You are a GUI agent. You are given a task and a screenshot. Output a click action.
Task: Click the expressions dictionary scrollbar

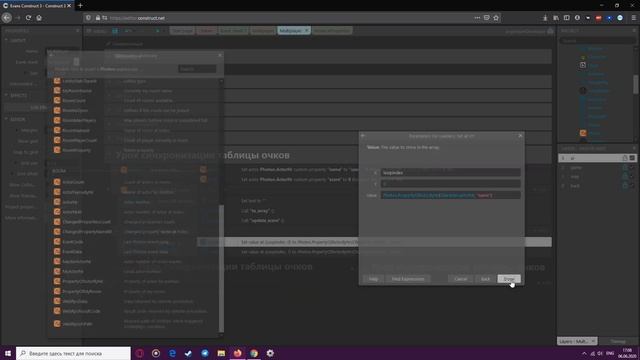pyautogui.click(x=222, y=268)
